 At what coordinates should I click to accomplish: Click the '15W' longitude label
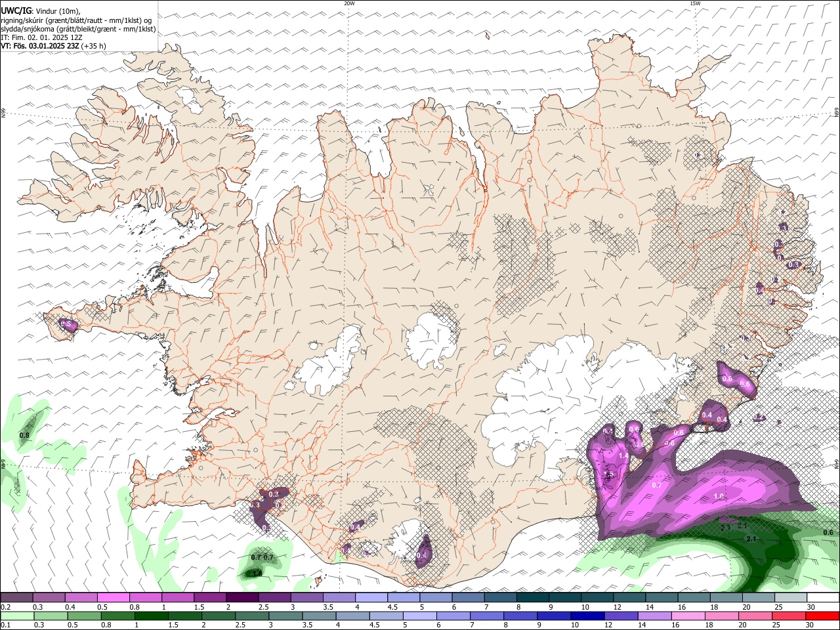(694, 3)
